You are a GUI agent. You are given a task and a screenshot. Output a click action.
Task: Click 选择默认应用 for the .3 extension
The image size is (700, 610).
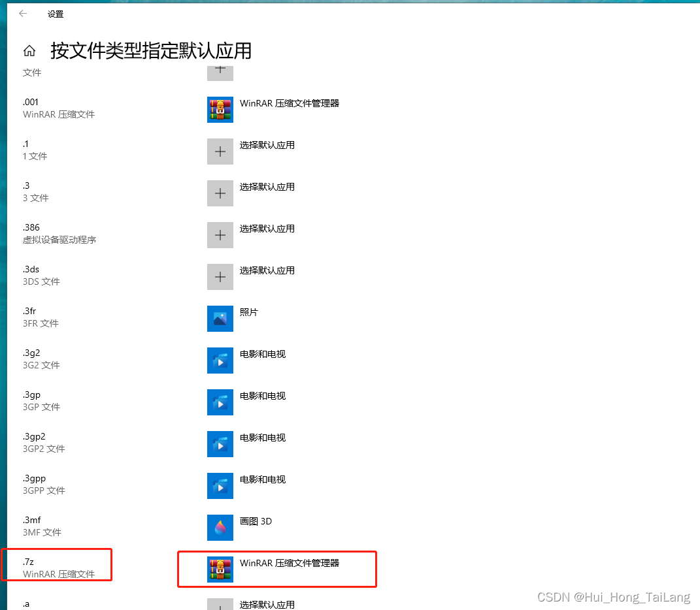267,187
